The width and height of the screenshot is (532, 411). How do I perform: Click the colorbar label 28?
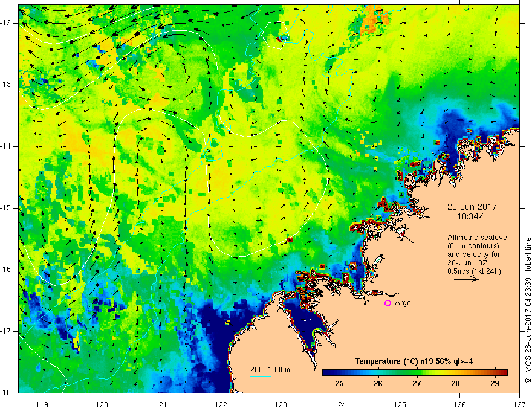[x=456, y=384]
